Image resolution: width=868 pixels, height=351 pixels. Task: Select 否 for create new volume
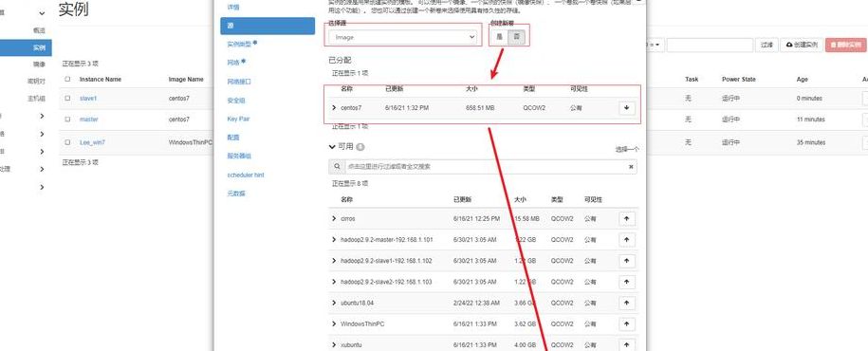pos(517,37)
